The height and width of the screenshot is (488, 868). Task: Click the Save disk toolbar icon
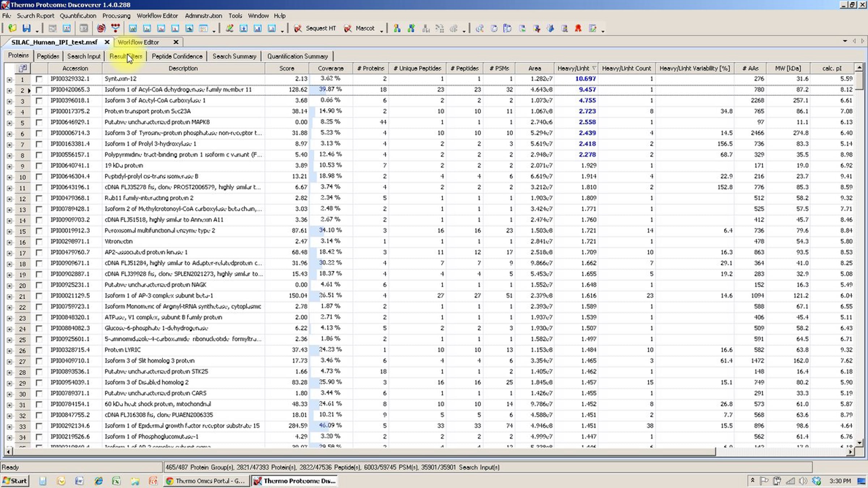pyautogui.click(x=26, y=28)
